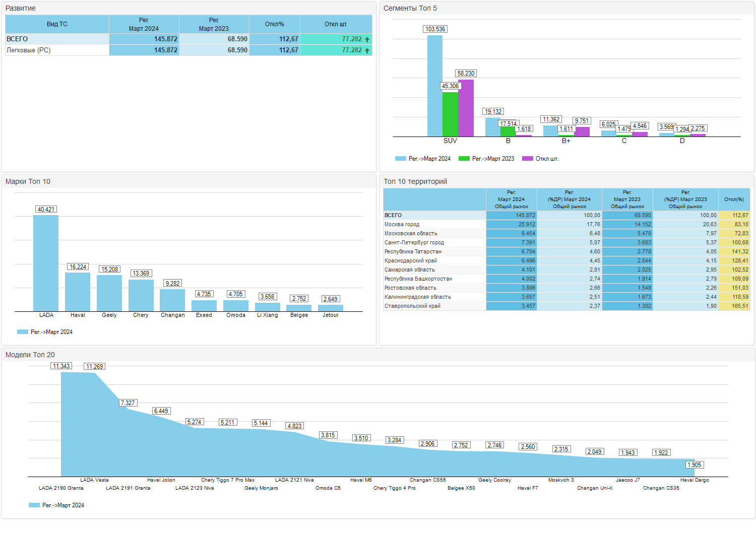Click the Belgee bar labeled 2.752

299,308
